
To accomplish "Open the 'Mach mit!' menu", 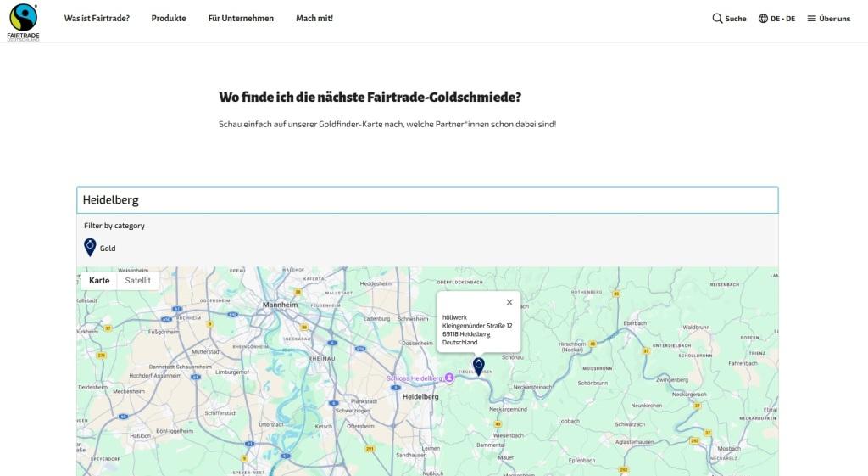I will click(x=314, y=19).
